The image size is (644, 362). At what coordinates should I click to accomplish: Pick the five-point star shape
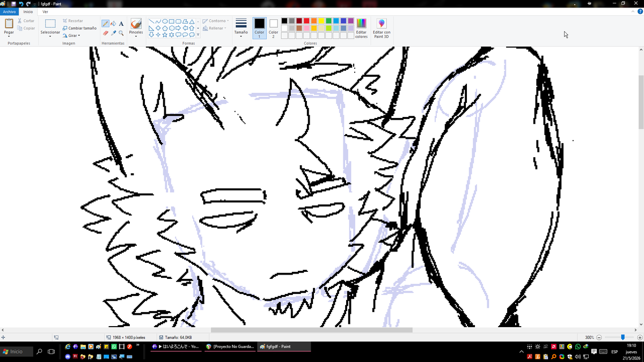(165, 35)
